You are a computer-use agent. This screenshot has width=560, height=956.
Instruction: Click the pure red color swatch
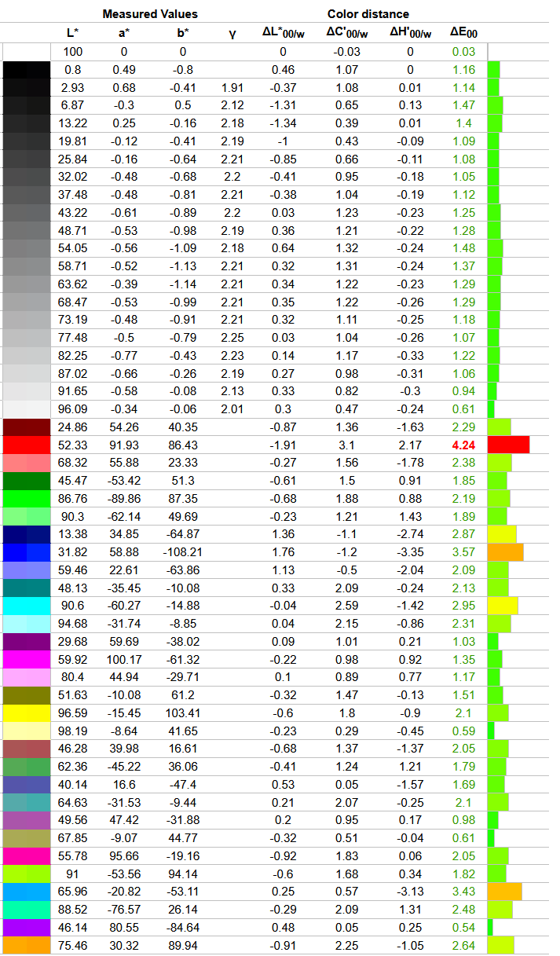pos(27,445)
